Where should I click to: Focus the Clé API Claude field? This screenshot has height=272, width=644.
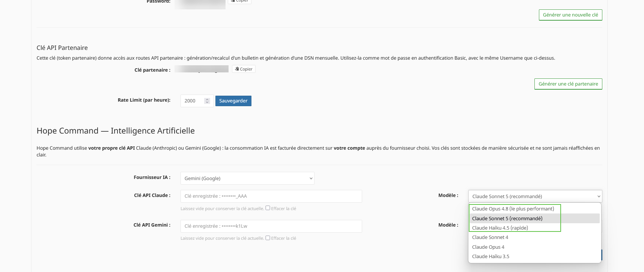click(x=271, y=196)
